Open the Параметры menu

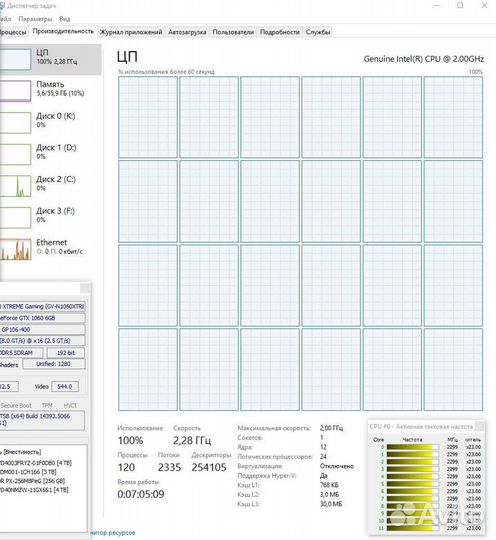click(x=35, y=19)
